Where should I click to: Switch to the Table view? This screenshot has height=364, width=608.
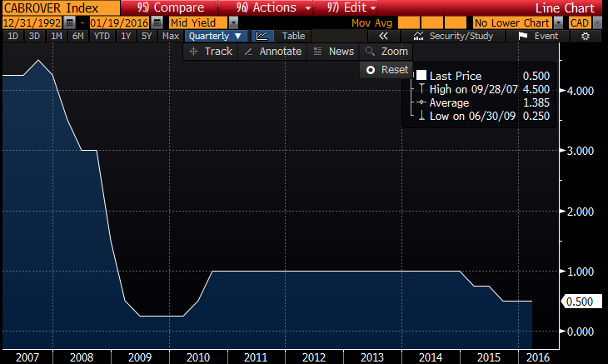(x=293, y=36)
